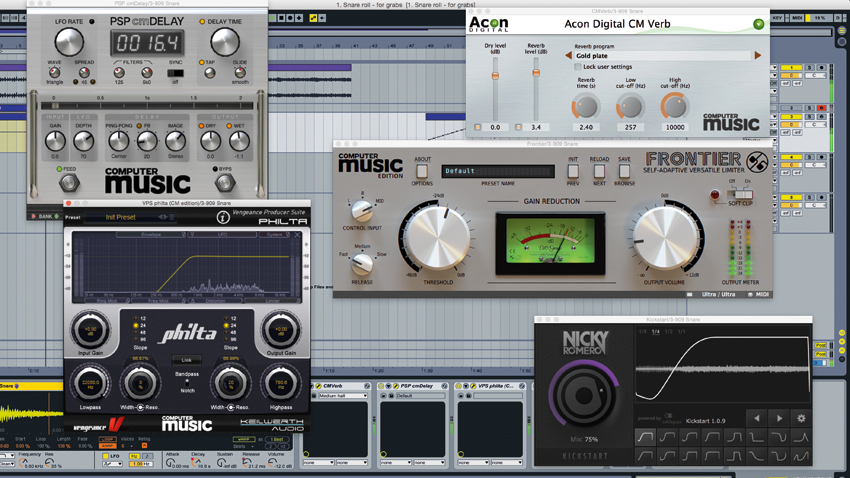Image resolution: width=850 pixels, height=478 pixels.
Task: Expand the Philta Ring Mod section
Action: (107, 301)
